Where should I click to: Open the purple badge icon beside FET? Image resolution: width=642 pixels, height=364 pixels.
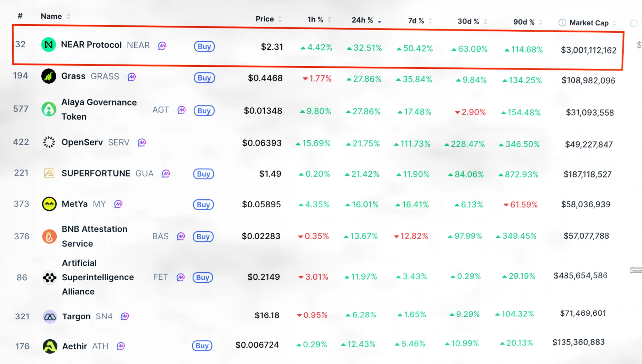click(x=180, y=277)
